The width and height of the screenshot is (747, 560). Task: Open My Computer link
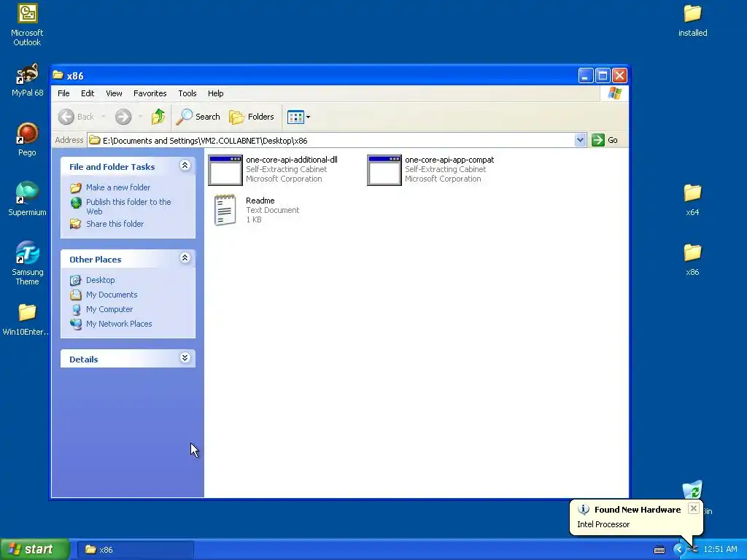[109, 309]
